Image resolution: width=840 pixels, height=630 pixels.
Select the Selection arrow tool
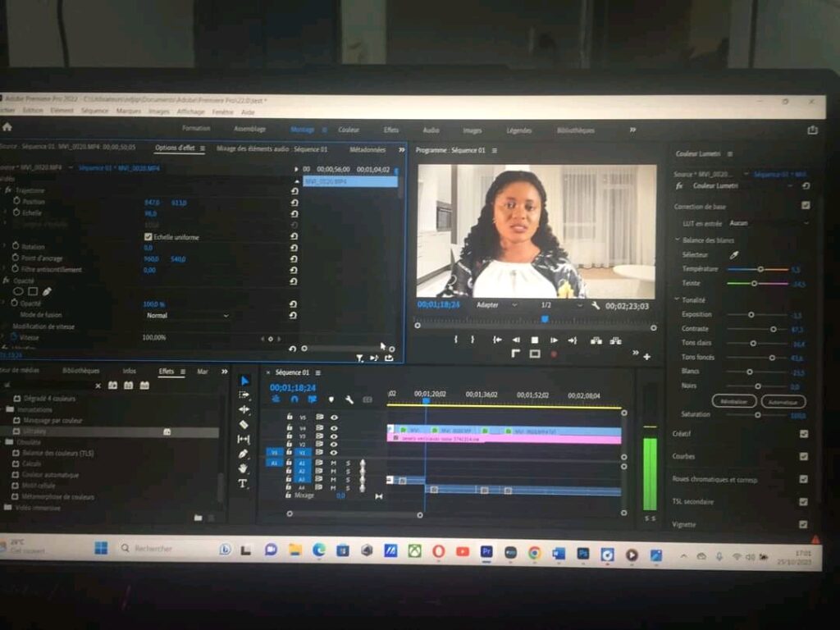pos(244,381)
